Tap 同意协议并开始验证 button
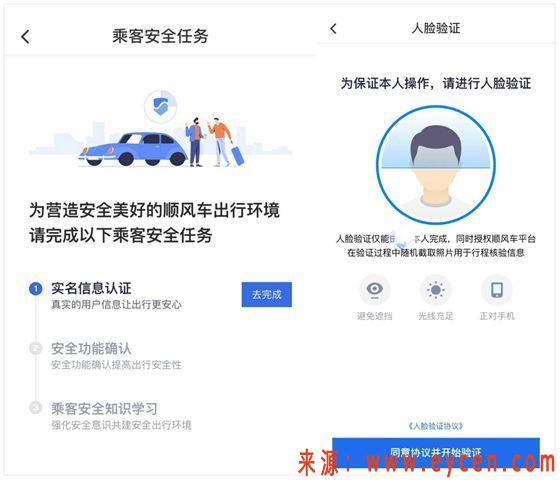The height and width of the screenshot is (482, 560). click(435, 452)
